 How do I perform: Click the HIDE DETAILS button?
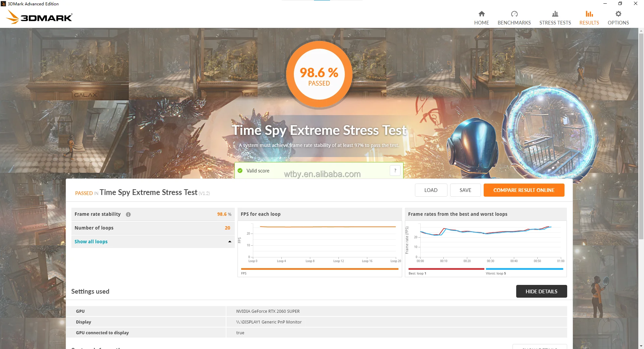pyautogui.click(x=542, y=291)
